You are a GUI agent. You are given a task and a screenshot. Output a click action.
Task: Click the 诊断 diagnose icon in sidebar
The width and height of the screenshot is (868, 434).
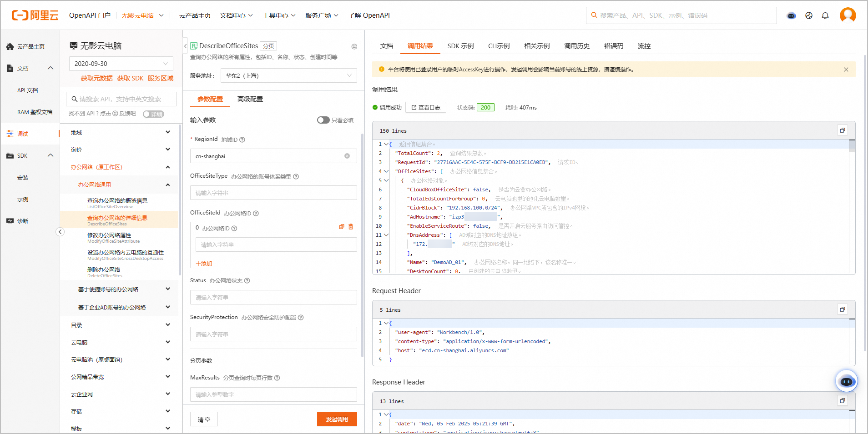tap(10, 221)
